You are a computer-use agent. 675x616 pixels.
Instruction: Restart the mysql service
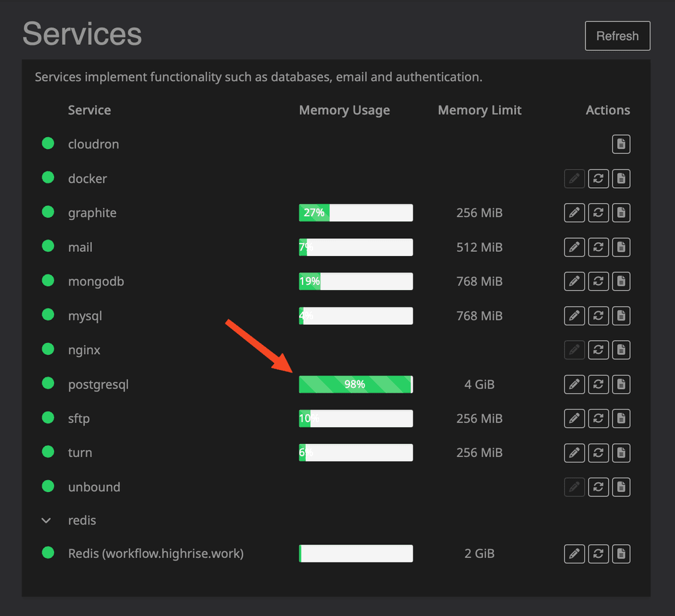598,316
